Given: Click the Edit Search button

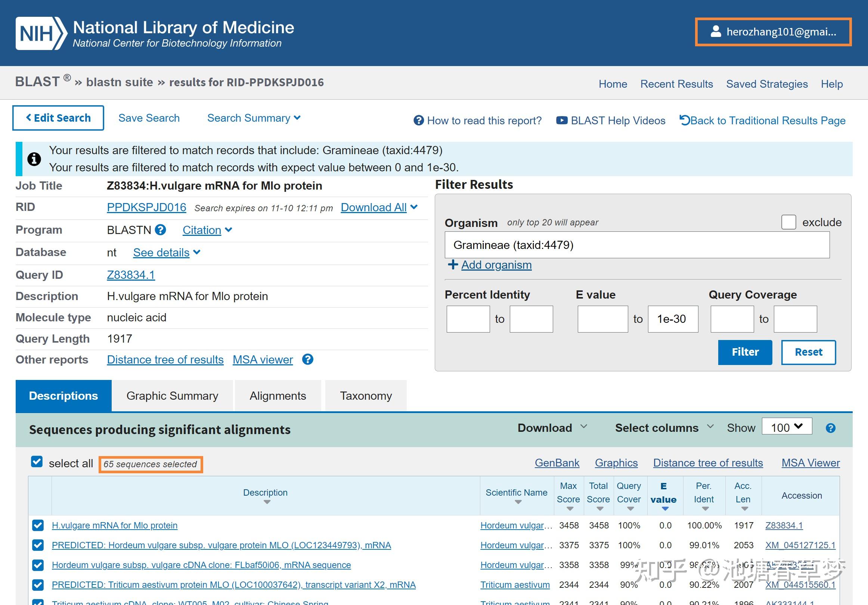Looking at the screenshot, I should 58,118.
